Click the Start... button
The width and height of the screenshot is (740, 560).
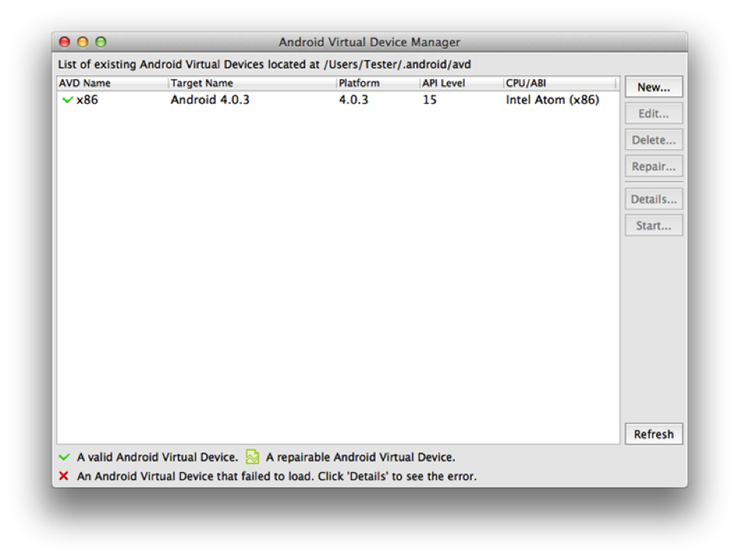click(x=653, y=226)
